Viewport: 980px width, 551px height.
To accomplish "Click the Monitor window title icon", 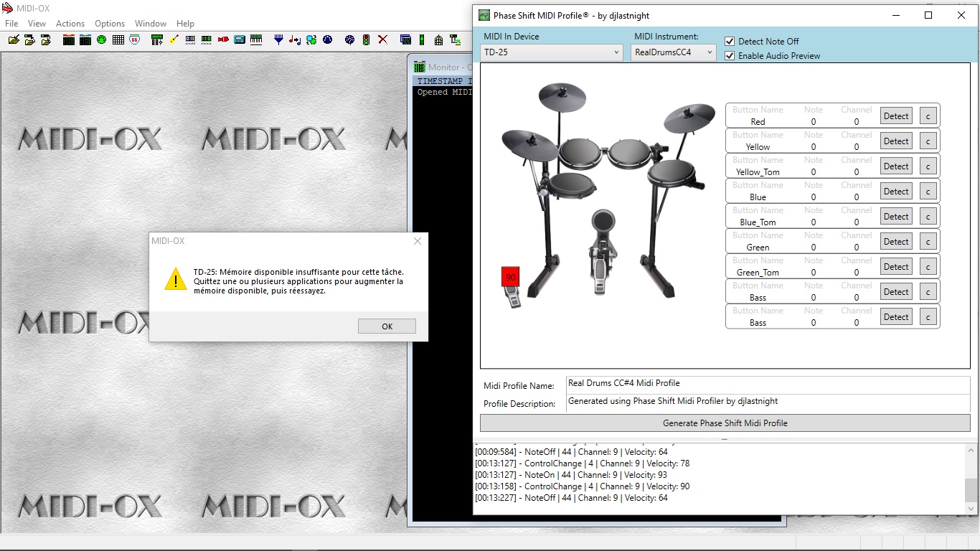I will [419, 67].
